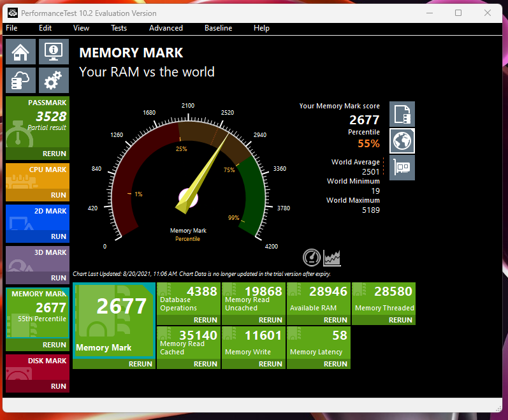This screenshot has height=420, width=508.
Task: Open the Tests menu
Action: (x=119, y=28)
